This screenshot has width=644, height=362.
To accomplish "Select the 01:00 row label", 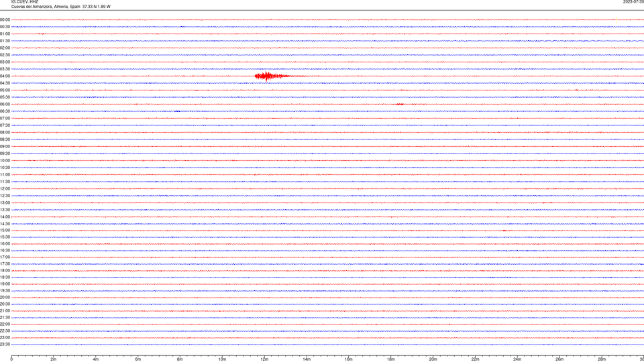I will 5,34.
